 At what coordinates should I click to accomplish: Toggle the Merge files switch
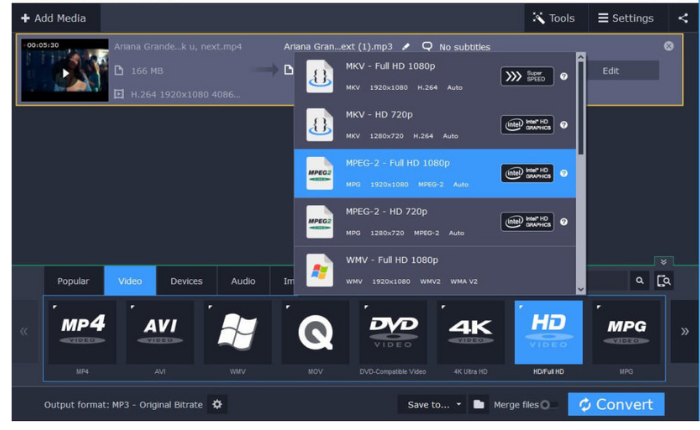(548, 405)
